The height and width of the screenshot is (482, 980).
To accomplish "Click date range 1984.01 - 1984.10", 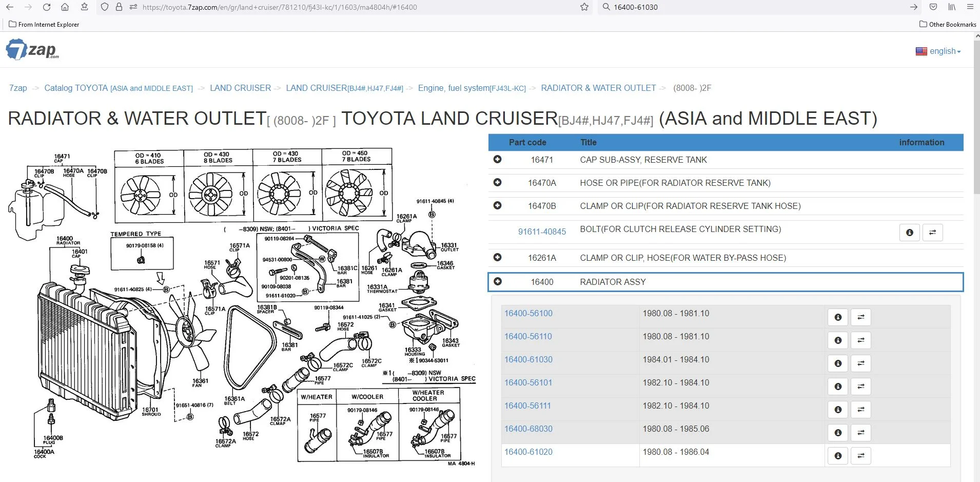I will pos(676,360).
